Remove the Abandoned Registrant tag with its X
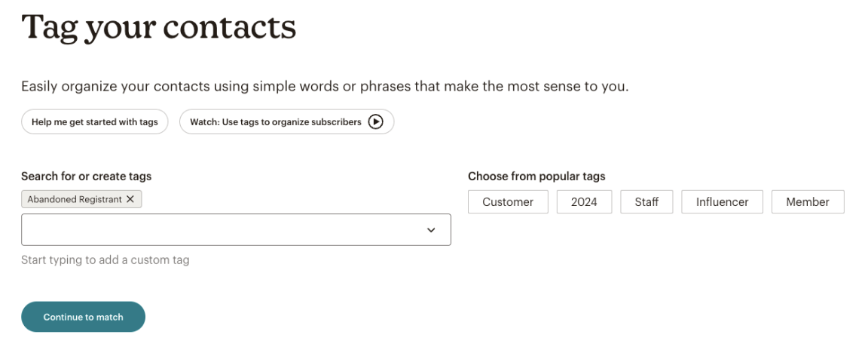Viewport: 868px width, 350px height. [x=130, y=199]
